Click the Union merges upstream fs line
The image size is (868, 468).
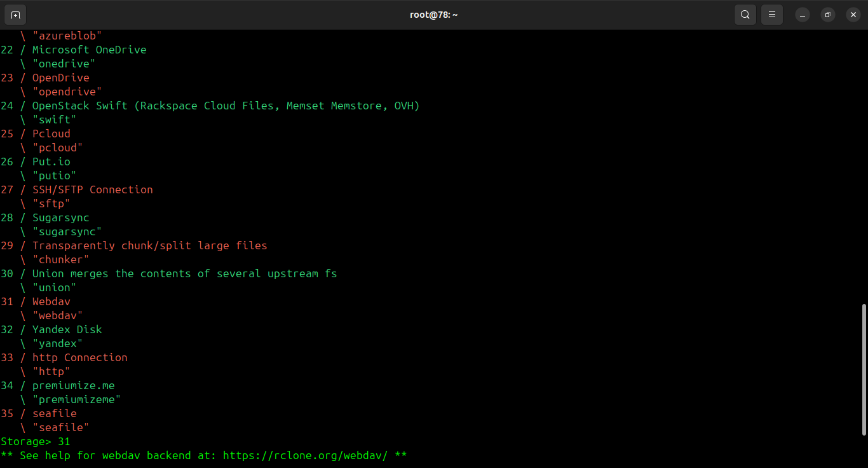(169, 273)
